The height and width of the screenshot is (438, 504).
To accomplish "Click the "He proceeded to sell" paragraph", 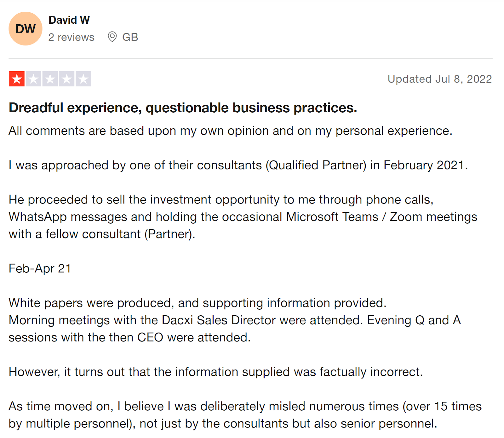I will 243,217.
